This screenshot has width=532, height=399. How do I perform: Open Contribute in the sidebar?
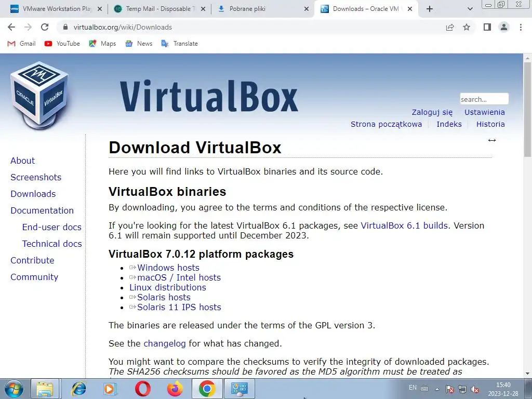[x=32, y=260]
